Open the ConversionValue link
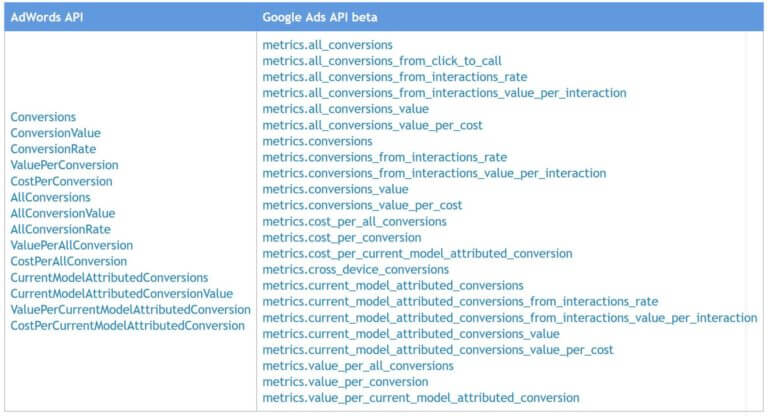768x416 pixels. coord(55,133)
